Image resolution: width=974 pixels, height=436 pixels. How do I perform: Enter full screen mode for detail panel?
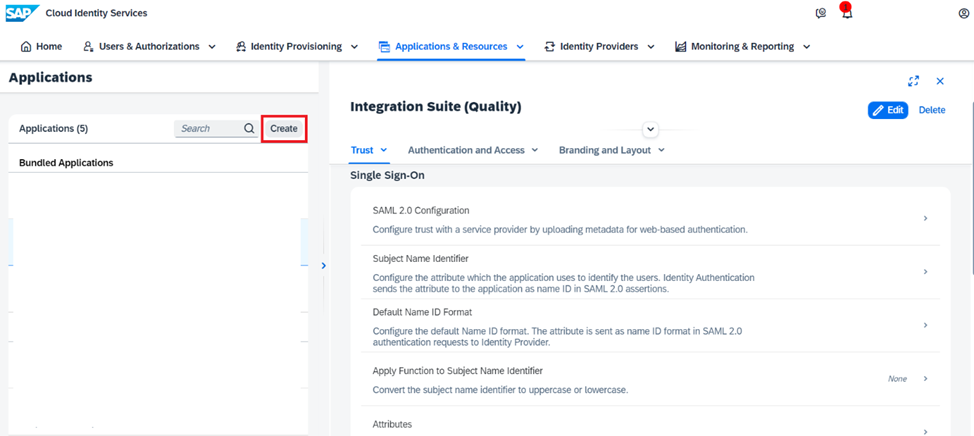[913, 81]
